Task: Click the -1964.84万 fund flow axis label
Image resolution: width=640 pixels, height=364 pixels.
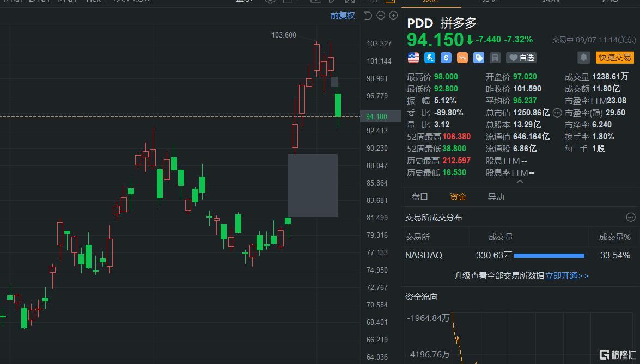Action: 428,318
